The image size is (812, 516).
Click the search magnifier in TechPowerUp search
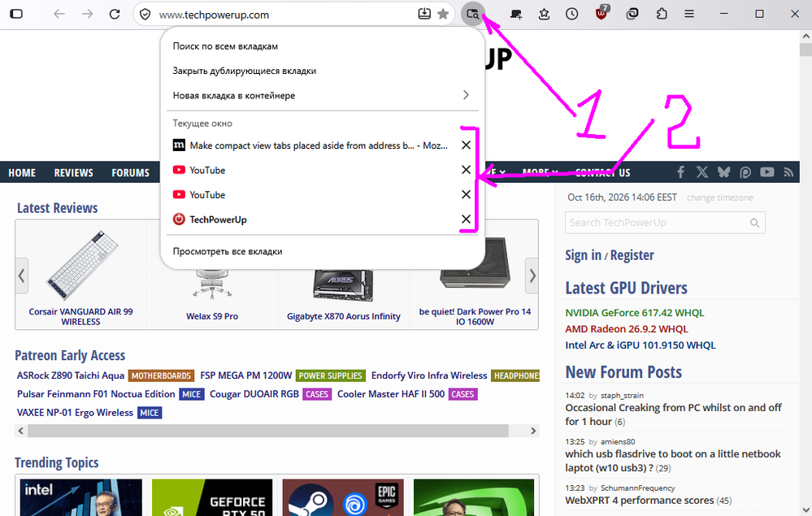tap(754, 223)
